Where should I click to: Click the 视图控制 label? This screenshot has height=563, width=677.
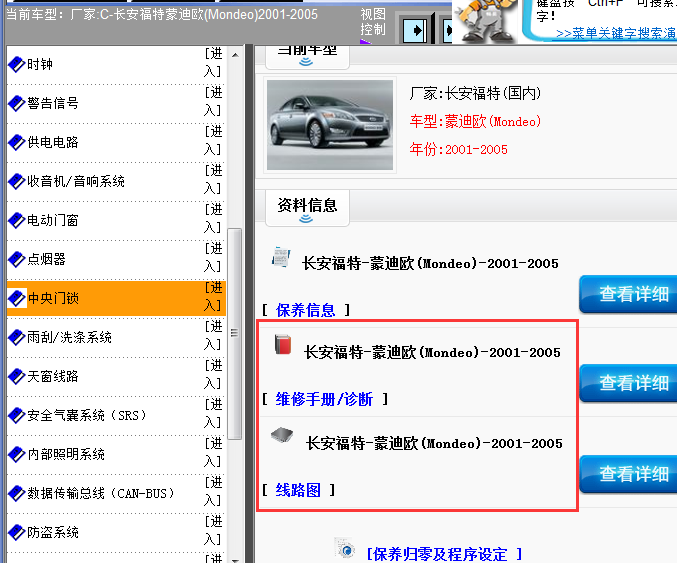point(373,22)
